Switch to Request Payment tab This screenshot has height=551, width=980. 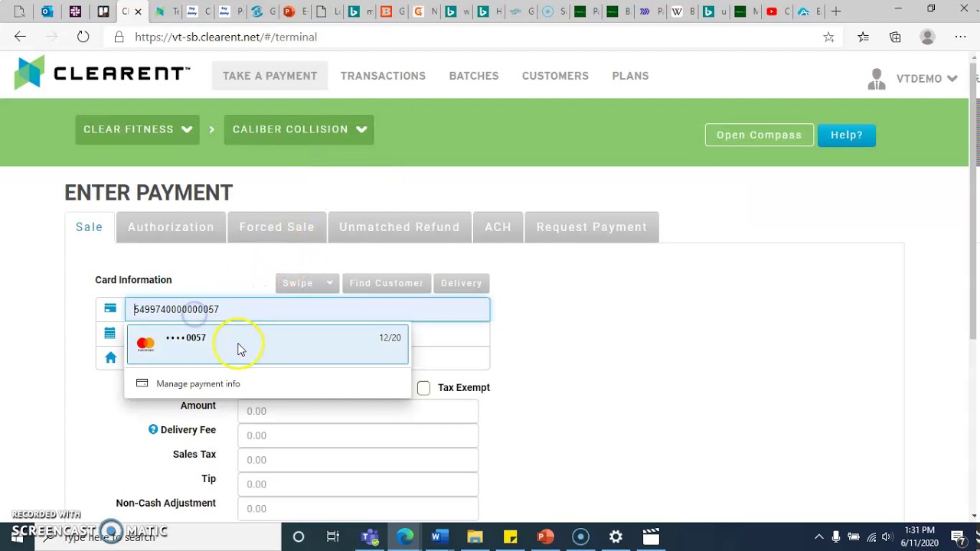tap(591, 227)
